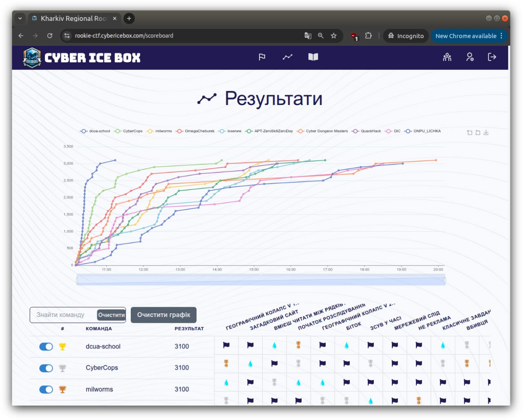This screenshot has width=523, height=420.
Task: Click Chrome extensions puzzle icon
Action: coord(368,36)
